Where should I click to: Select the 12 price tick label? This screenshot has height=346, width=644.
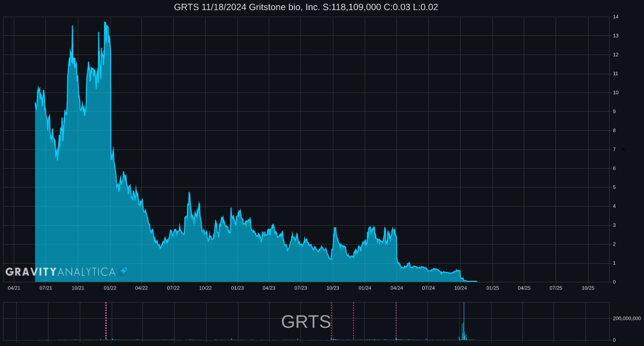click(x=616, y=55)
